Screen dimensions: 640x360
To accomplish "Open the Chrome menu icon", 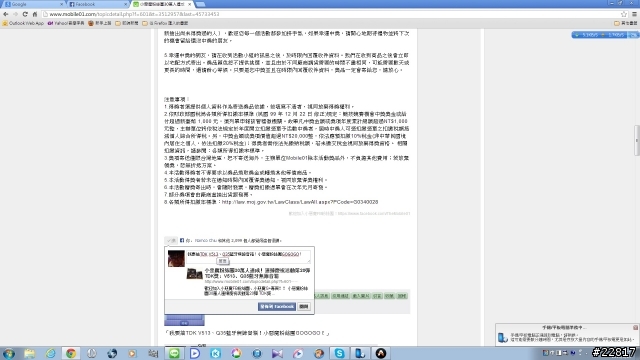I will pos(634,14).
